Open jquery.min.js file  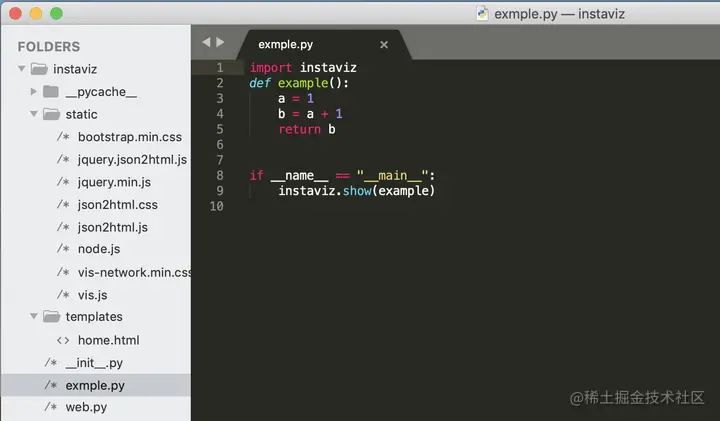[114, 182]
